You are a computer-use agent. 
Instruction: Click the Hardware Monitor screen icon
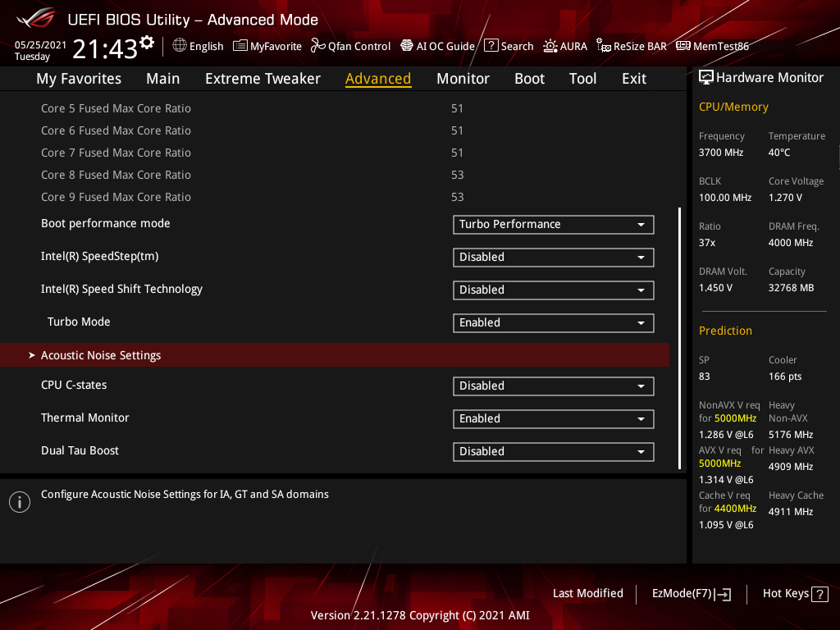pyautogui.click(x=706, y=78)
